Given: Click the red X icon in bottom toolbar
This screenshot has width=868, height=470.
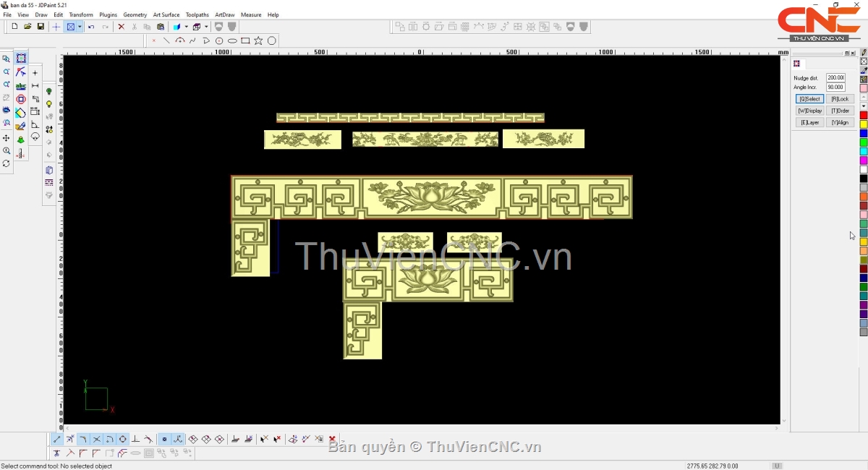Looking at the screenshot, I should point(332,439).
